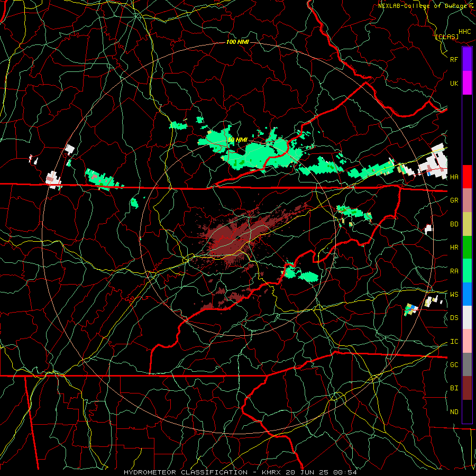Click the magenta UK legend swatch
Viewport: 476px width, 476px height.
coord(467,83)
